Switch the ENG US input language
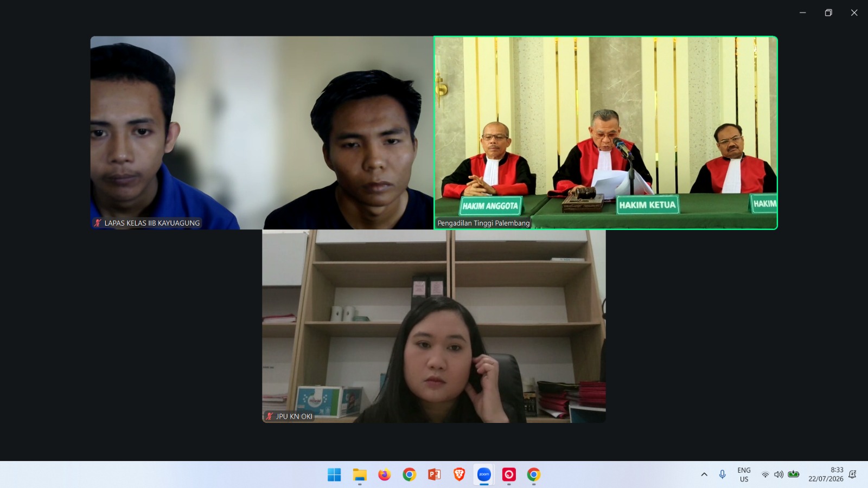 [x=744, y=474]
